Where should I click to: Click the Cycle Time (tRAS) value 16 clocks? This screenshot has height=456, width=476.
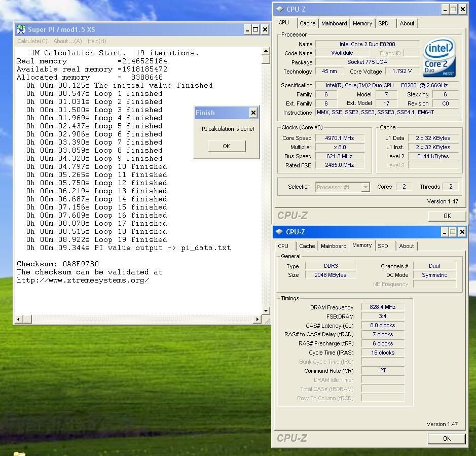[x=383, y=353]
